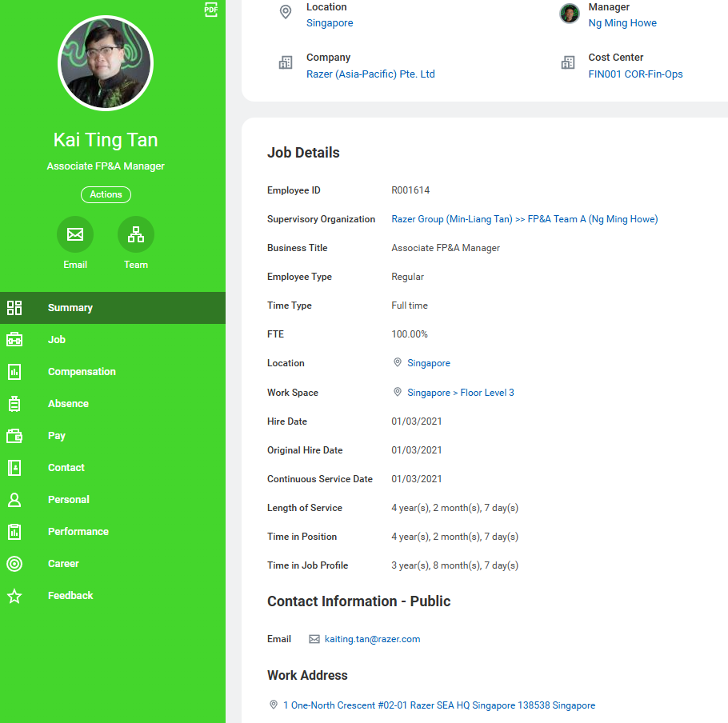Image resolution: width=728 pixels, height=723 pixels.
Task: Click the Kai Ting Tan name heading
Action: point(106,140)
